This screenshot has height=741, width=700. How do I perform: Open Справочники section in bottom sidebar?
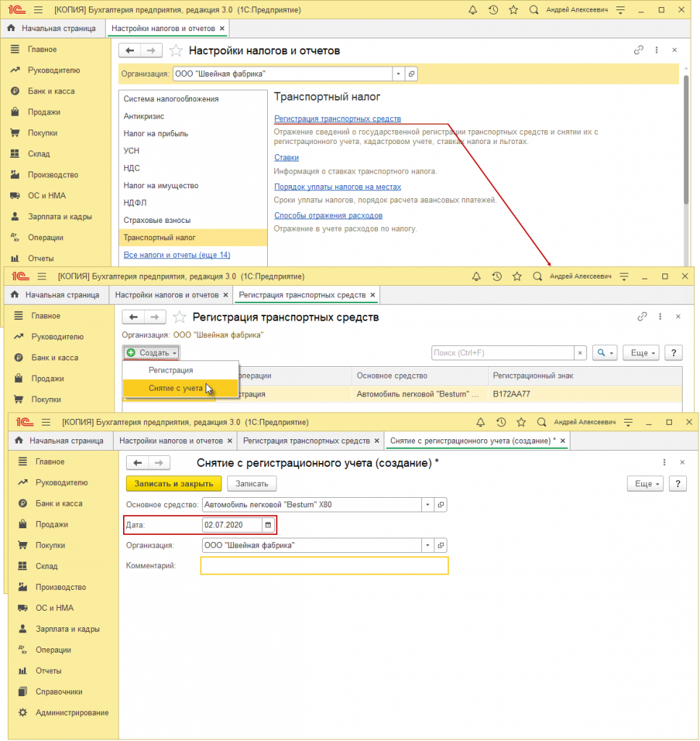click(59, 692)
